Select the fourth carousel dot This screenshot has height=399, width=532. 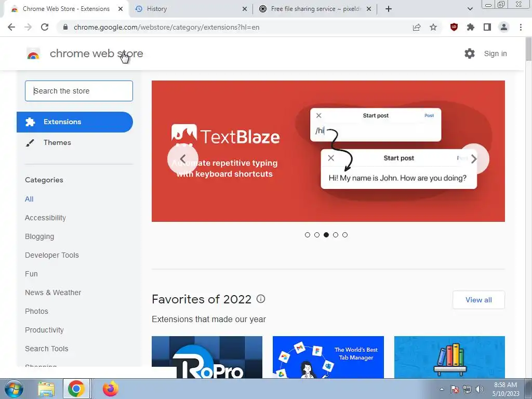[x=336, y=235]
